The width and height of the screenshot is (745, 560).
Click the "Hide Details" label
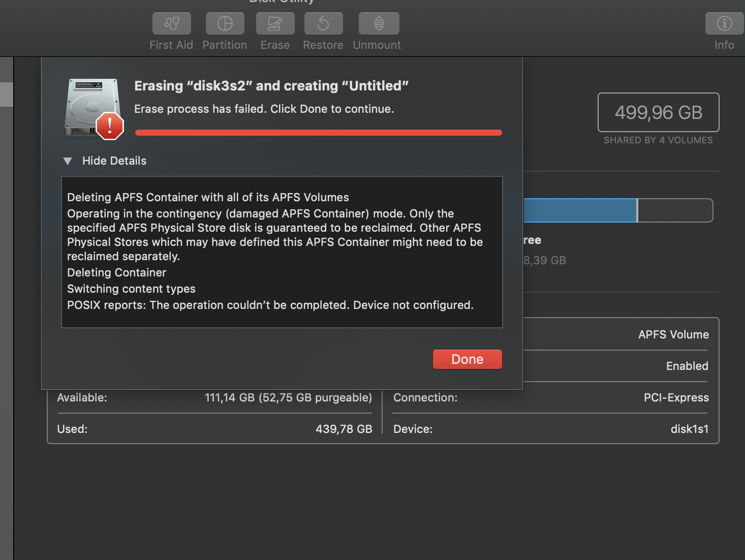[114, 161]
